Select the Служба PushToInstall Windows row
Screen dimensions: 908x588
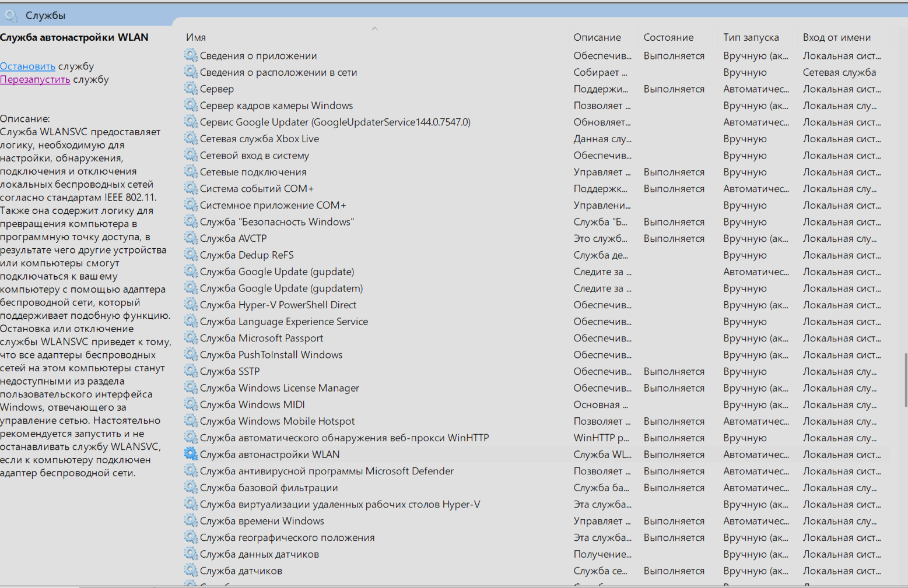tap(537, 355)
